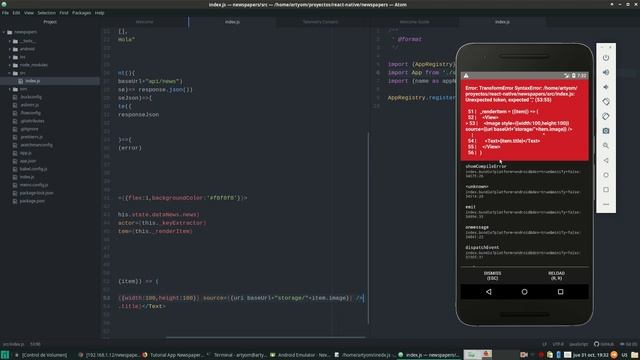Image resolution: width=640 pixels, height=360 pixels.
Task: Tap the phone's Recents navigation button
Action: click(x=560, y=292)
